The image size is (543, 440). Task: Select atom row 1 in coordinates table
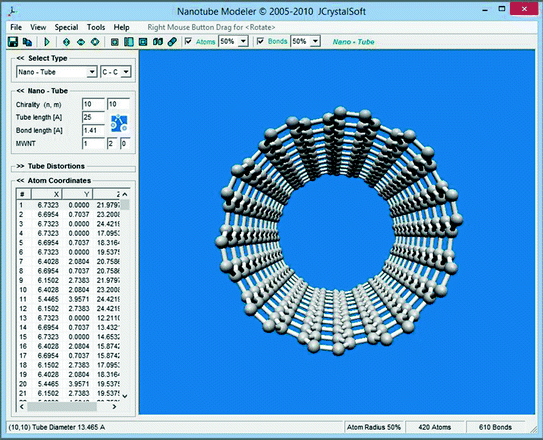[68, 205]
